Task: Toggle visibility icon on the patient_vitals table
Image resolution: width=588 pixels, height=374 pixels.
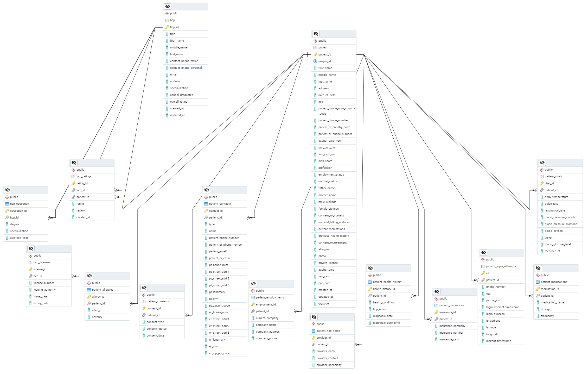Action: tap(542, 163)
